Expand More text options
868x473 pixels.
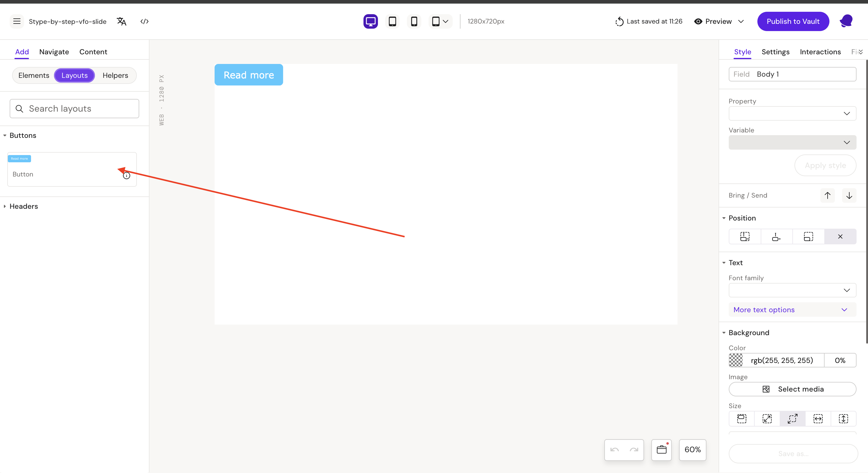coord(792,310)
